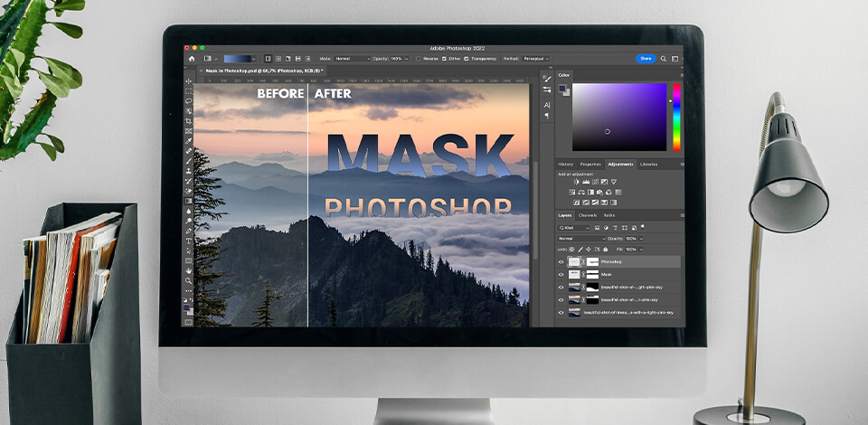Add an Invert adjustment
Viewport: 868px width, 425px height.
point(576,203)
